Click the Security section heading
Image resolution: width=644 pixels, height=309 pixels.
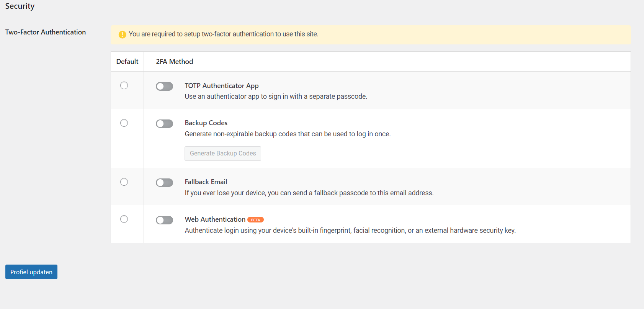tap(20, 6)
